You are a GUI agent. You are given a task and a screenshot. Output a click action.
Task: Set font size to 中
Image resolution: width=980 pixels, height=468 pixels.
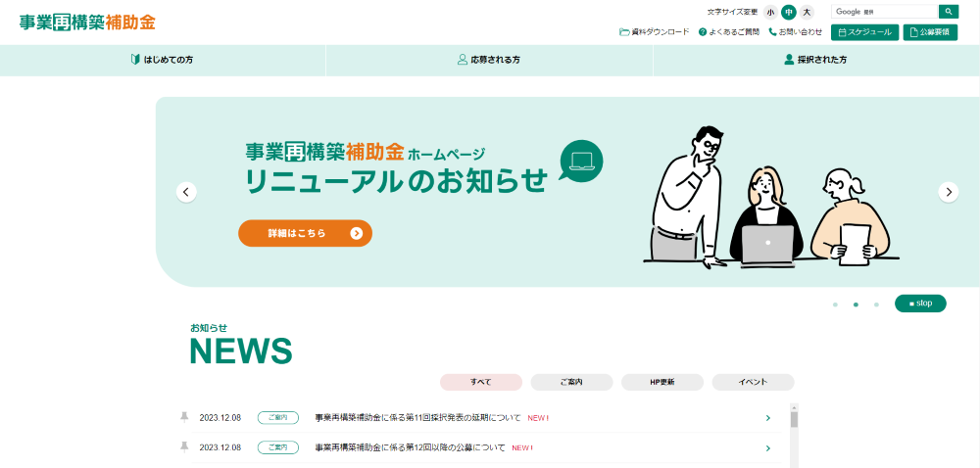(x=789, y=12)
